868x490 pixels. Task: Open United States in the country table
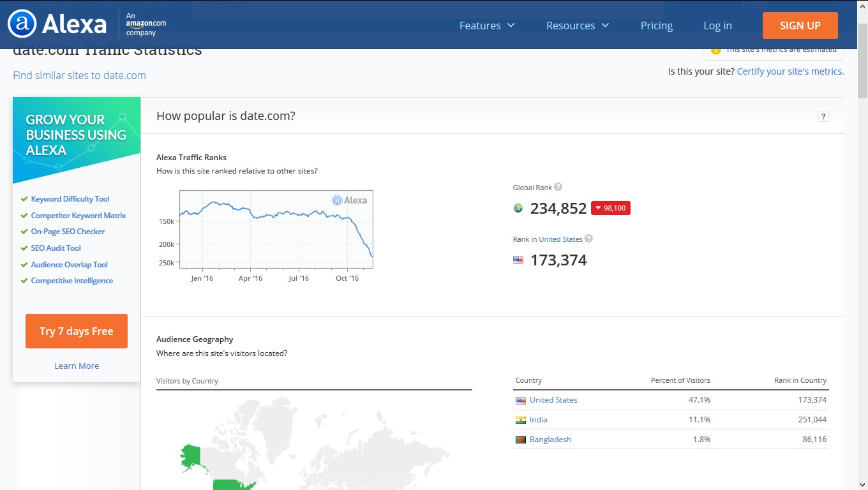pyautogui.click(x=553, y=400)
